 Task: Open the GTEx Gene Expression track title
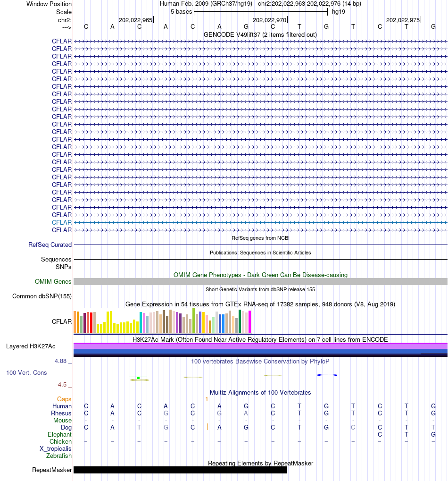(x=260, y=304)
